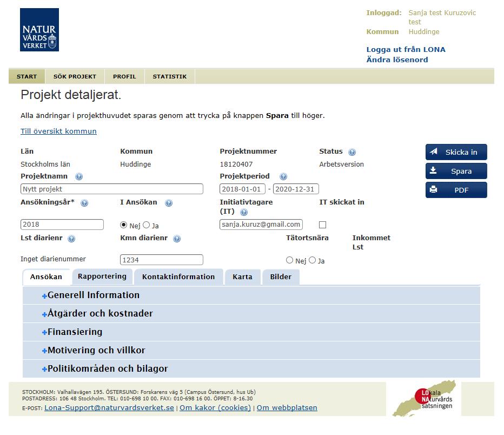Click the Naturvårdsverket logo

39,30
